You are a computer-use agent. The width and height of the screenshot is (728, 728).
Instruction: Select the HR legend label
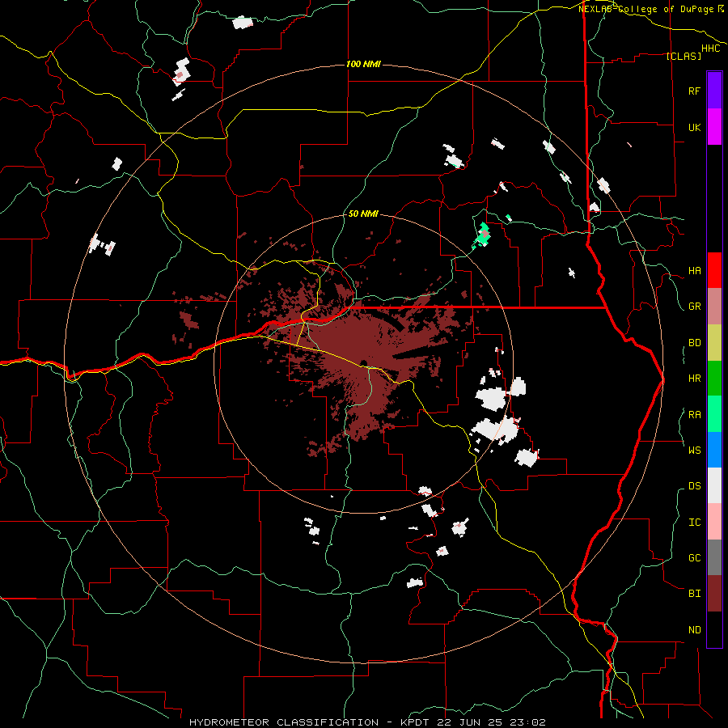point(694,379)
